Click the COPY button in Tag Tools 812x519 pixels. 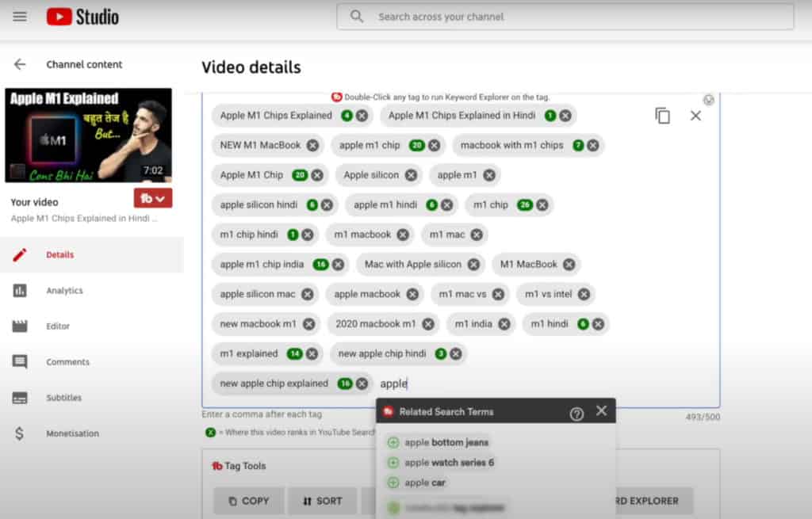pyautogui.click(x=249, y=501)
